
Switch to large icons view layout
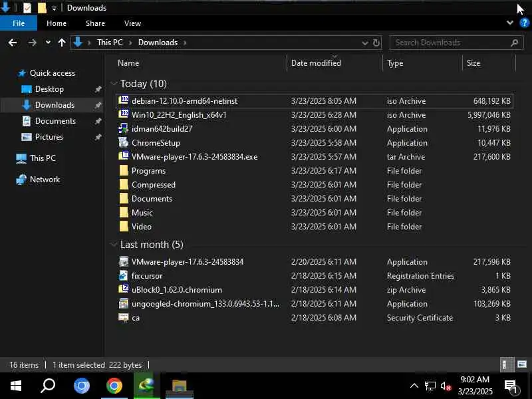pyautogui.click(x=522, y=364)
